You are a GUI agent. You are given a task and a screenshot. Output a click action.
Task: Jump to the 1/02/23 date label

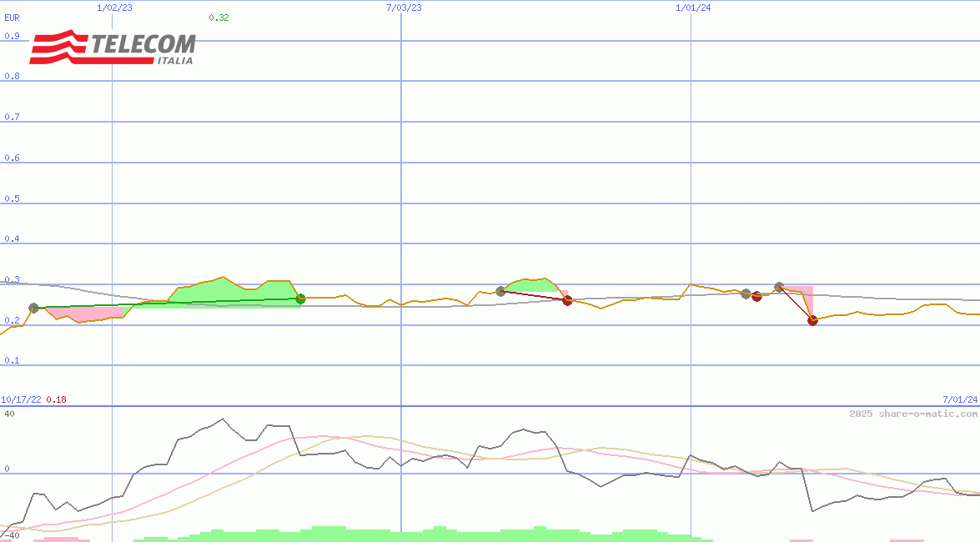(x=114, y=8)
